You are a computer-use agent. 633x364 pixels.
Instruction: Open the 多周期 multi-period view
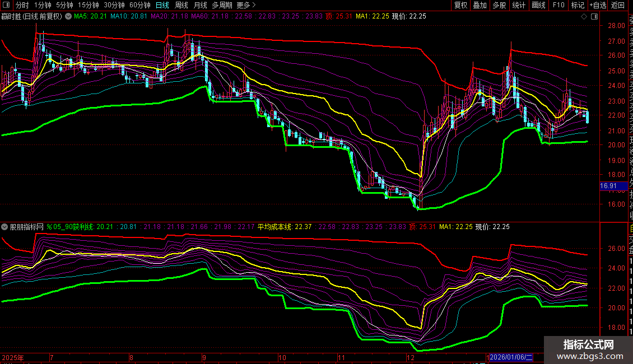pyautogui.click(x=222, y=5)
